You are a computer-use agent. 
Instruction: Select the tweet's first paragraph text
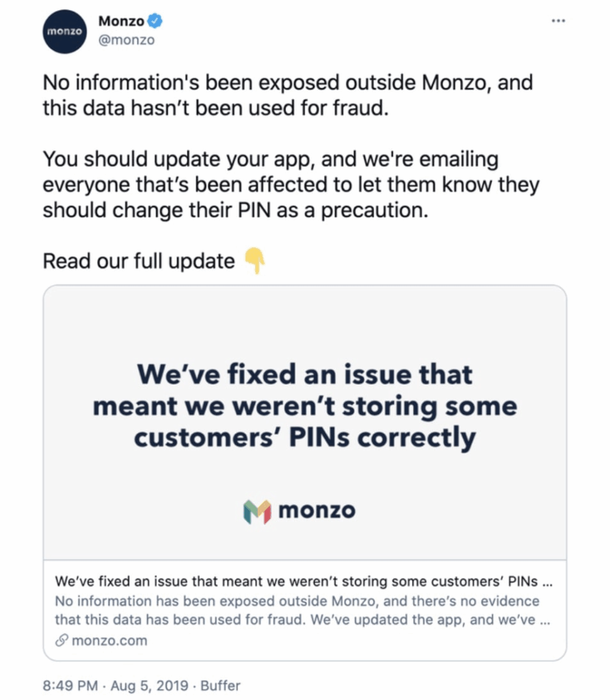(288, 95)
